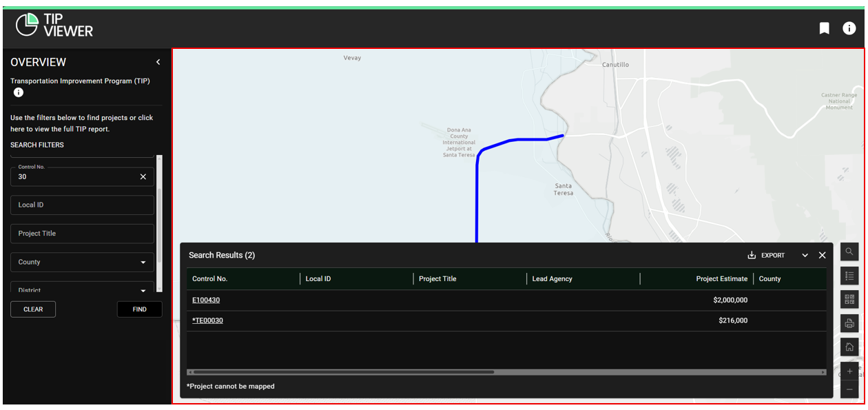Screen dimensions: 868x410
Task: Open the map legend list tool
Action: (849, 276)
